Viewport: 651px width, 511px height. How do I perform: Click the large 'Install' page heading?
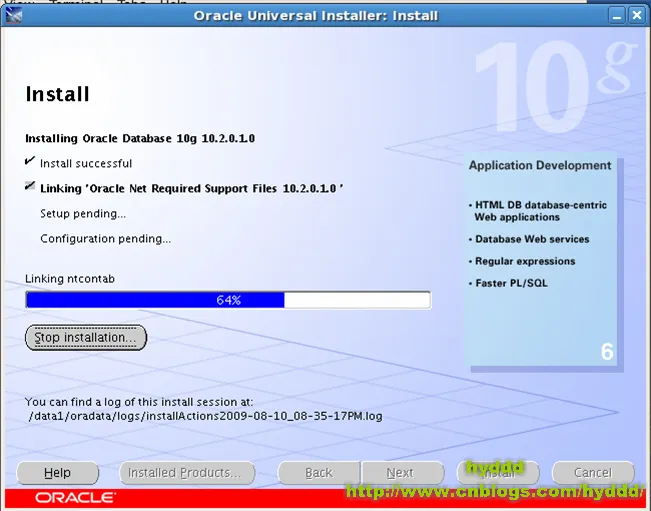pos(57,94)
